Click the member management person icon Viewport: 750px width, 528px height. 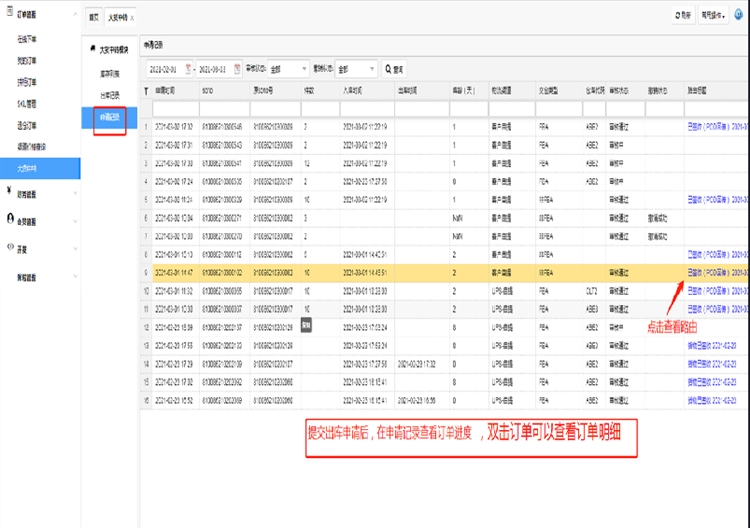point(10,218)
